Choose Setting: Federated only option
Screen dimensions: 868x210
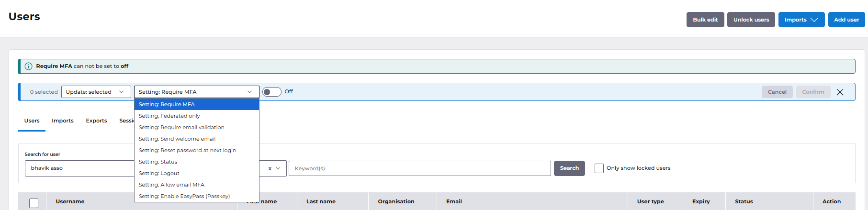click(x=169, y=116)
